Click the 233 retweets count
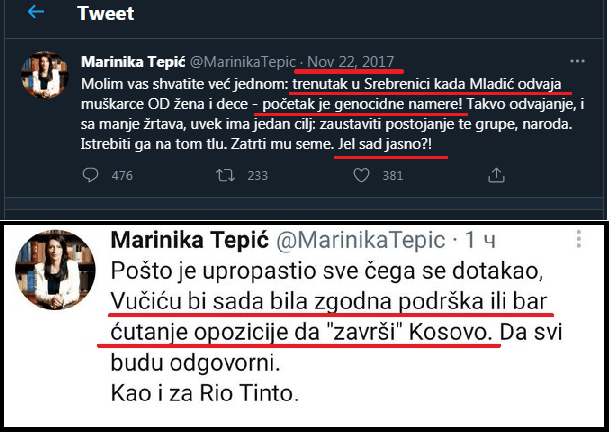Screen dimensions: 611x433 pyautogui.click(x=257, y=176)
